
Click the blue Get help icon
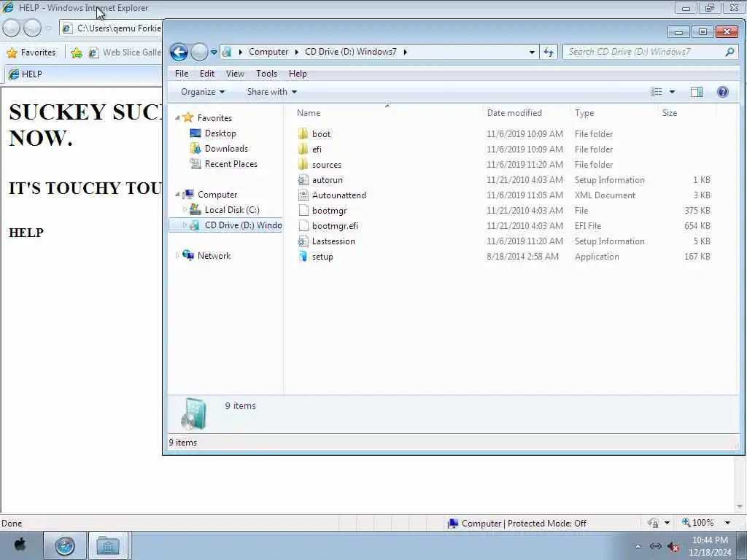[723, 92]
